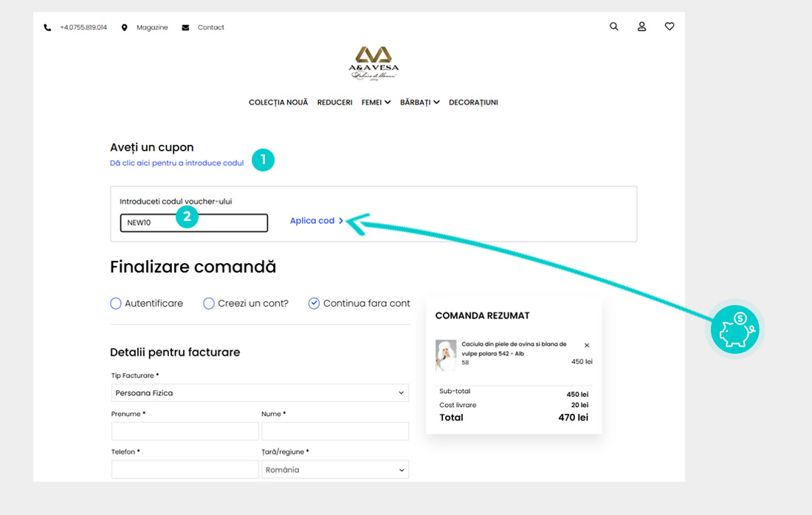Open the Magazine store locations link
The width and height of the screenshot is (812, 515).
click(x=151, y=27)
